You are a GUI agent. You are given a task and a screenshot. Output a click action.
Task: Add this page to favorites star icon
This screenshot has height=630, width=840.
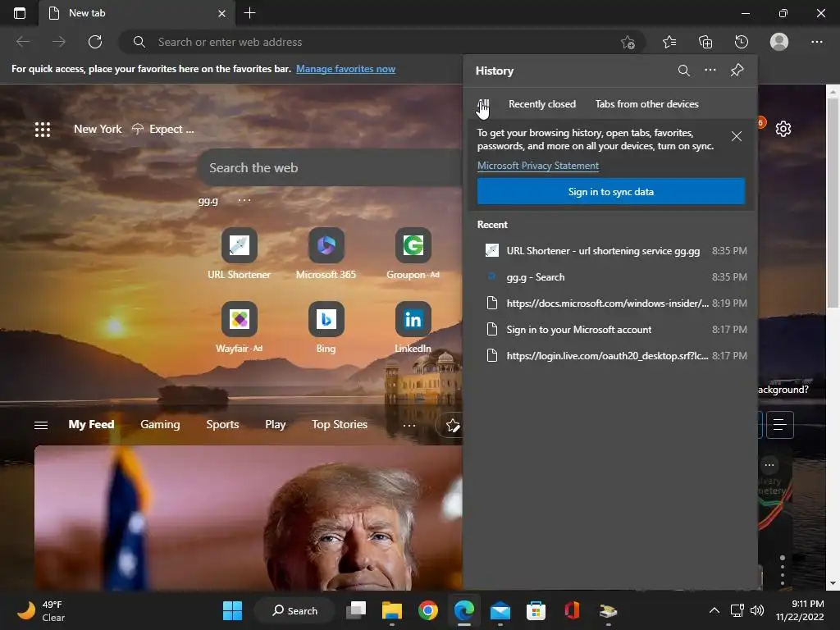point(628,42)
